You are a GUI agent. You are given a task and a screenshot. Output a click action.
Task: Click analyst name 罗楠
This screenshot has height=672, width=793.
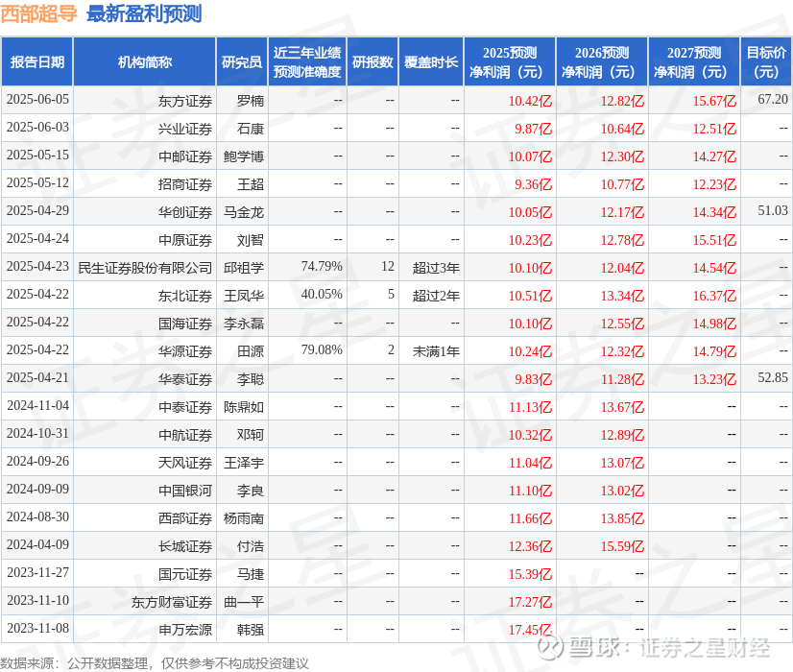[x=251, y=101]
